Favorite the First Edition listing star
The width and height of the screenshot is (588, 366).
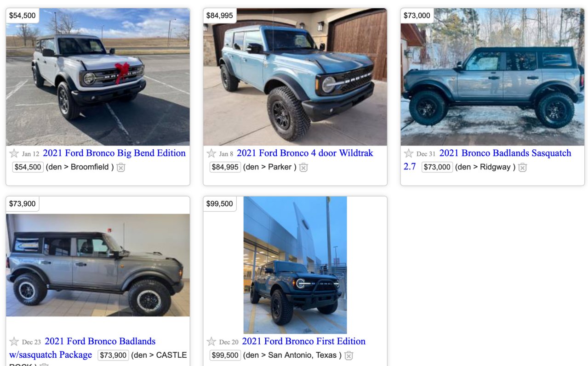[x=211, y=342]
